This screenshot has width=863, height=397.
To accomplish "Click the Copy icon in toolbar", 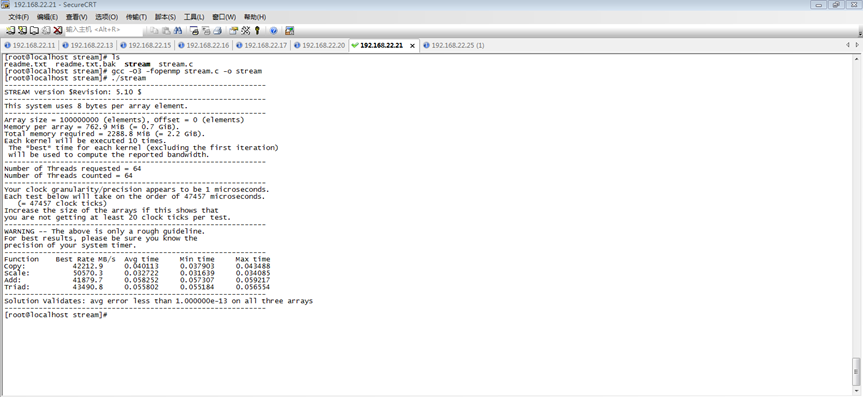I will 154,31.
